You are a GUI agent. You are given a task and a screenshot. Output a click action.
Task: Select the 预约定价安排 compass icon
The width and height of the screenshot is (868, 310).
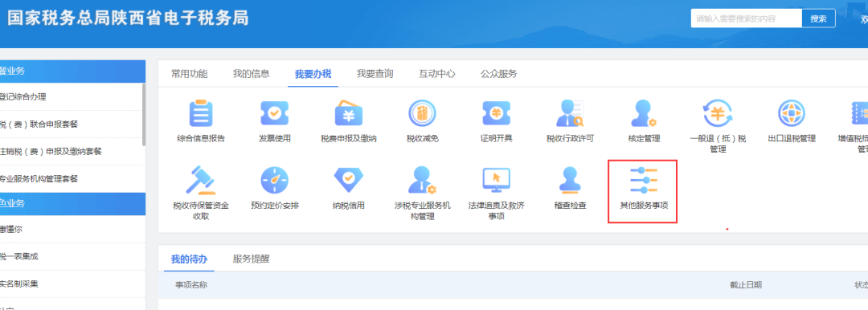point(275,181)
